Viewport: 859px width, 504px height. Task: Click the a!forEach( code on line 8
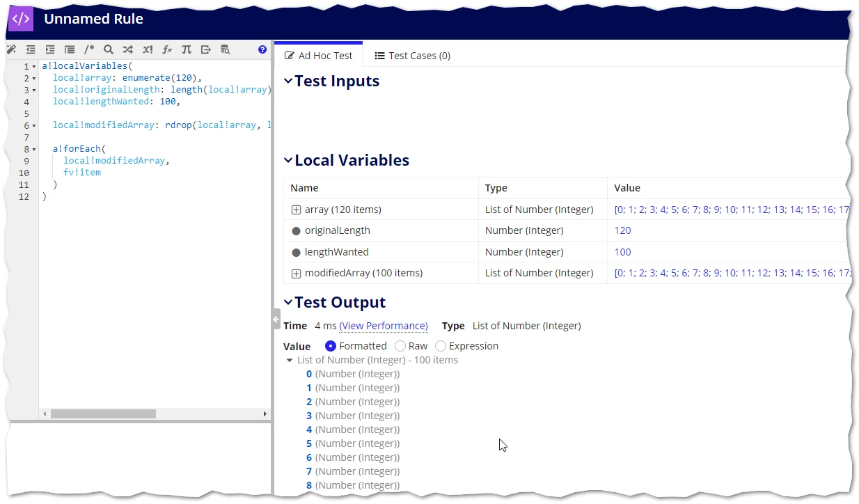point(79,149)
